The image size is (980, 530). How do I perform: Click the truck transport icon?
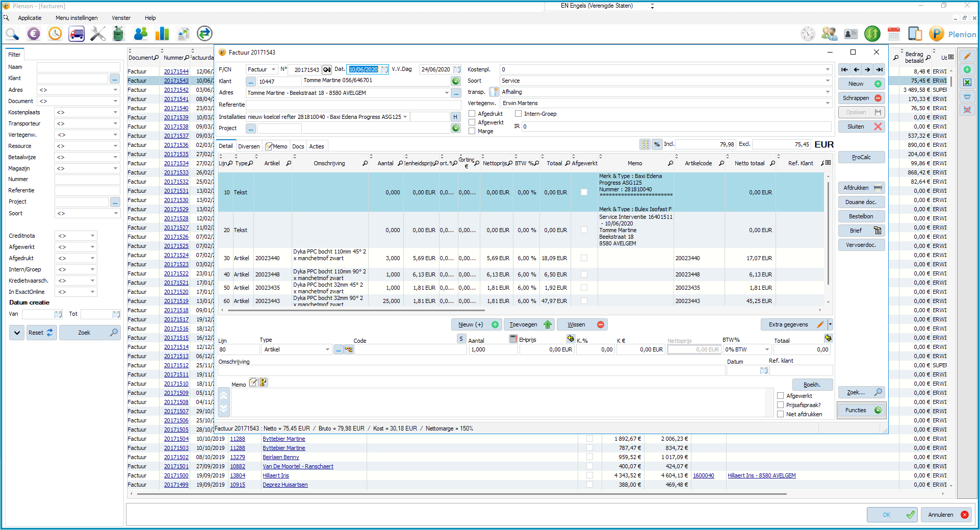76,34
